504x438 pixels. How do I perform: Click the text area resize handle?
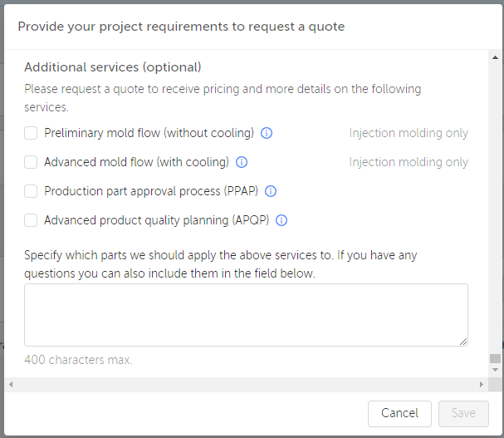(463, 341)
